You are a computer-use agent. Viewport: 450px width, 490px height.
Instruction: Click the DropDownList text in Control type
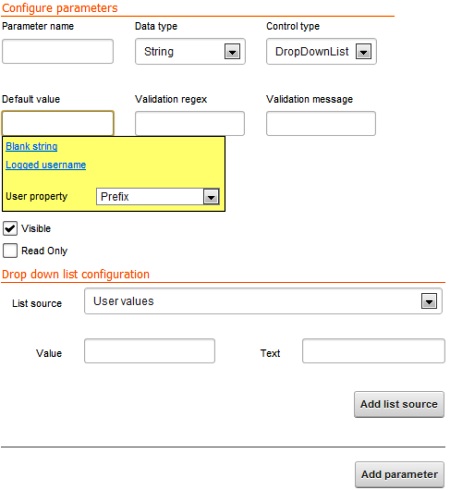[x=312, y=52]
